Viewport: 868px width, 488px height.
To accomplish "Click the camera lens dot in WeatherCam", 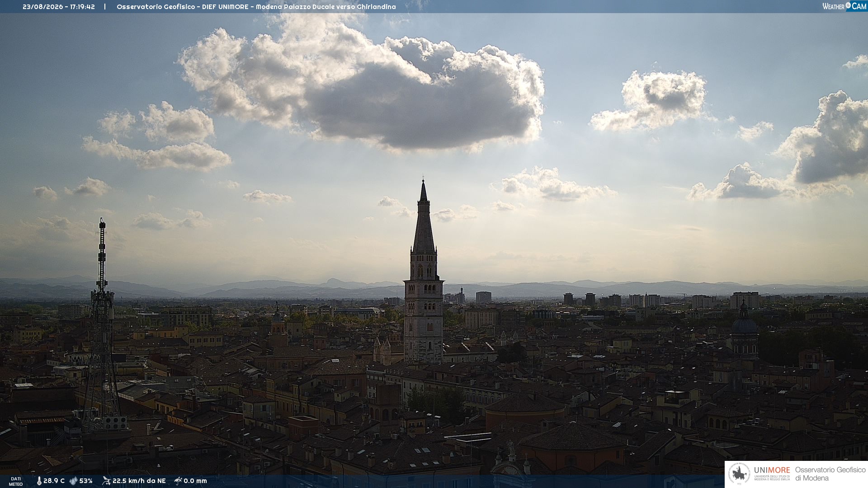I will point(848,5).
